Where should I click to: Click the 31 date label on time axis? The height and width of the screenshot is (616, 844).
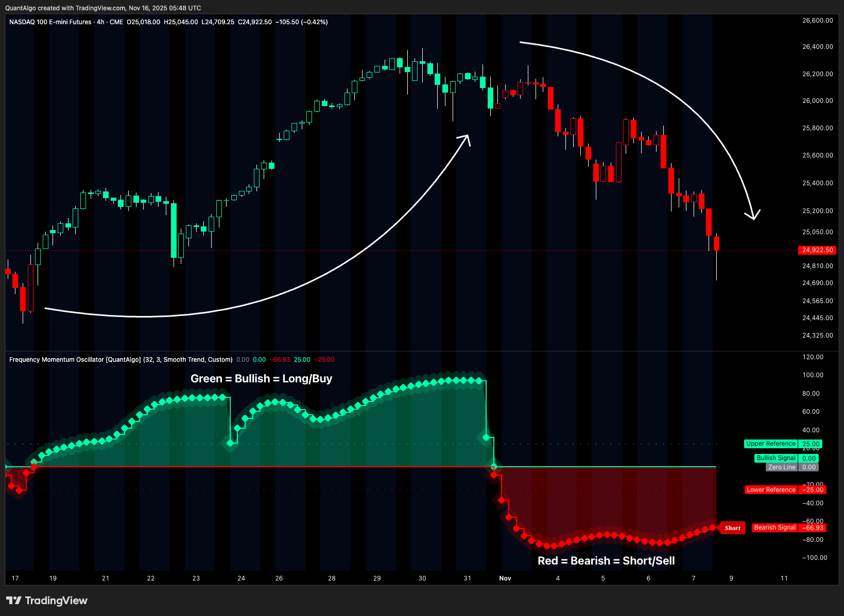[x=468, y=578]
